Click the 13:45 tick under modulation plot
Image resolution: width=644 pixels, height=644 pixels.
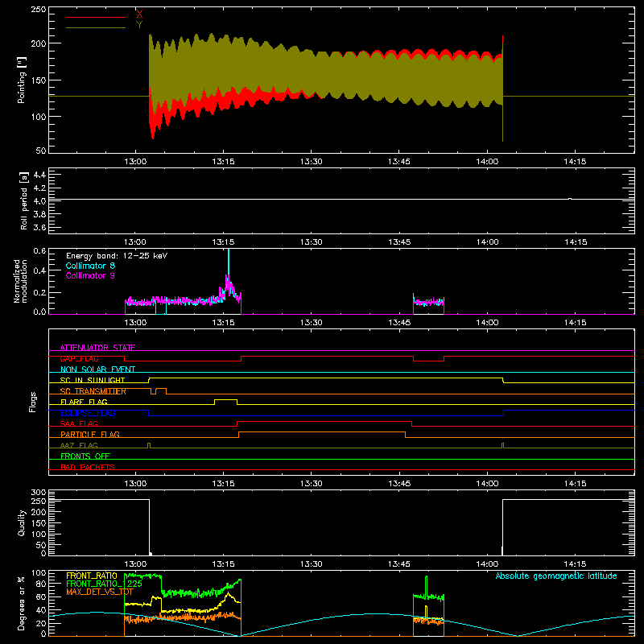(x=399, y=323)
